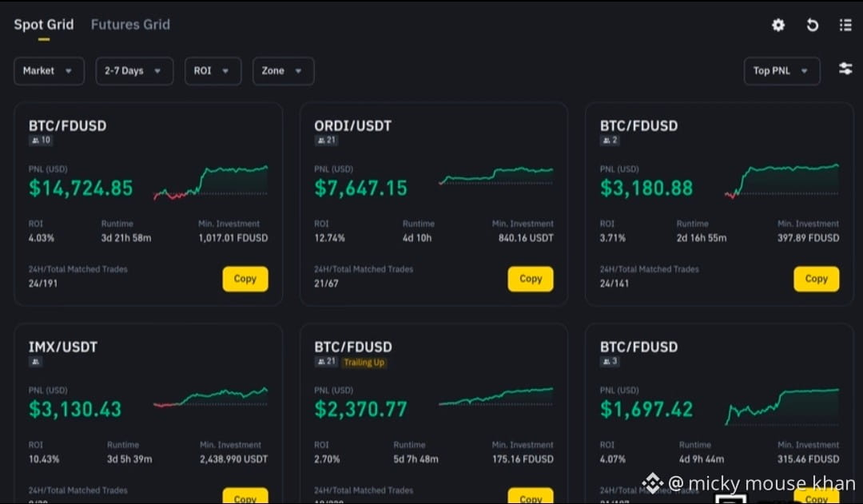
Task: Copy the $14,724.85 BTC/FDUSD strategy
Action: (245, 279)
